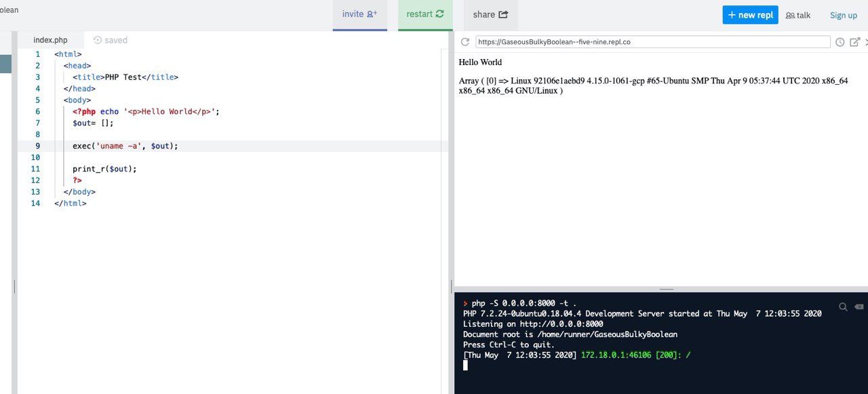Click inside the terminal at the cursor

pos(465,365)
